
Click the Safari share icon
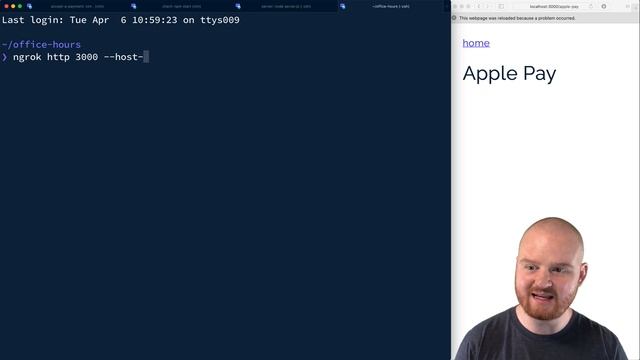point(591,6)
